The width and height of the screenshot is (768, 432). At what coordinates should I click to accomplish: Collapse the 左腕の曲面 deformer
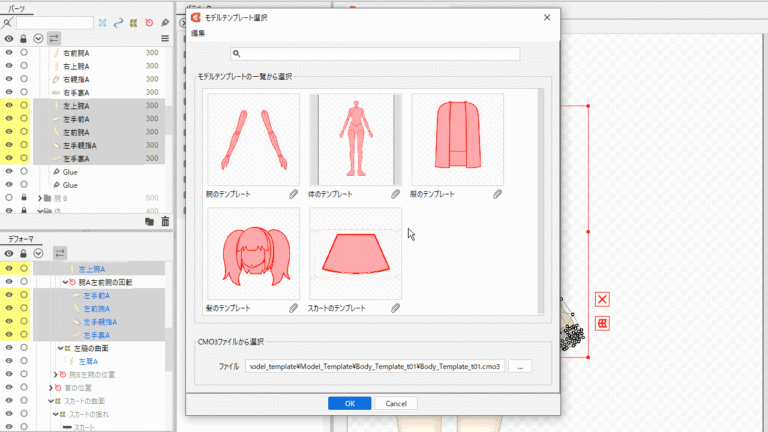pyautogui.click(x=60, y=349)
